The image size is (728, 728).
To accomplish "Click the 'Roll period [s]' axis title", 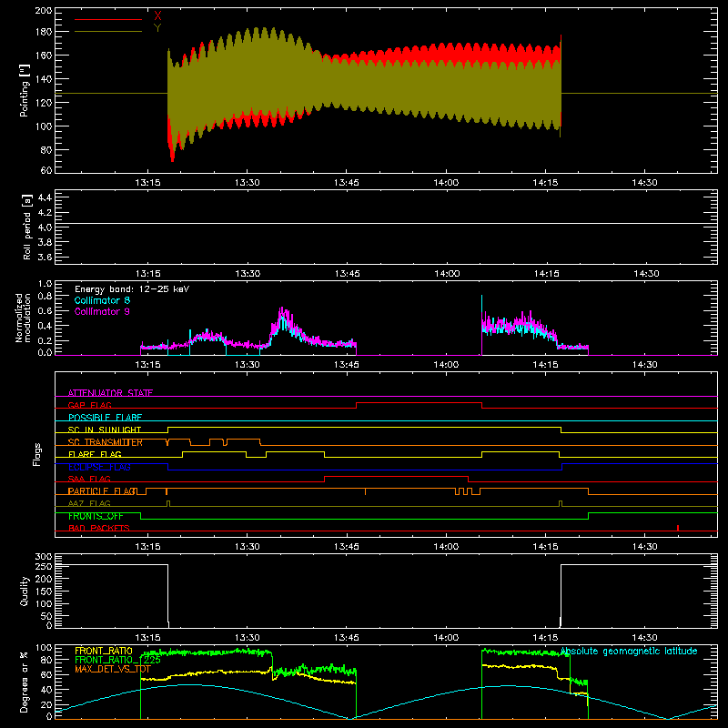I will tap(27, 227).
